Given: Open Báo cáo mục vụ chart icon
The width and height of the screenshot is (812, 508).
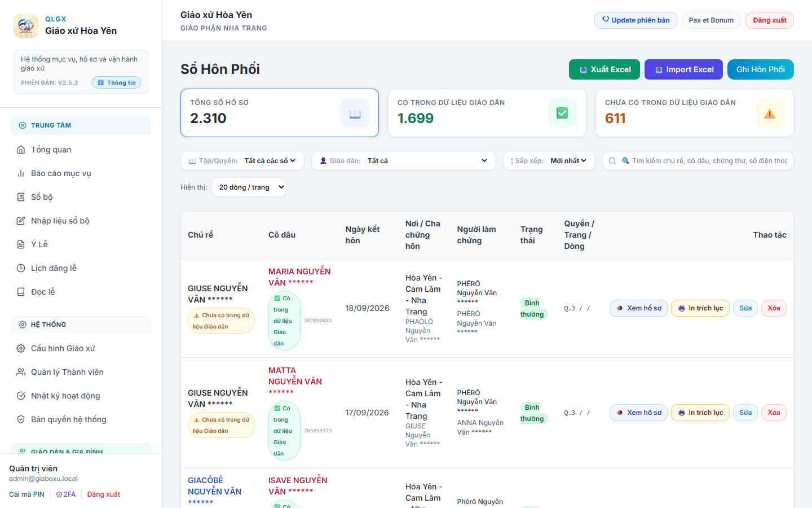Looking at the screenshot, I should [x=21, y=173].
